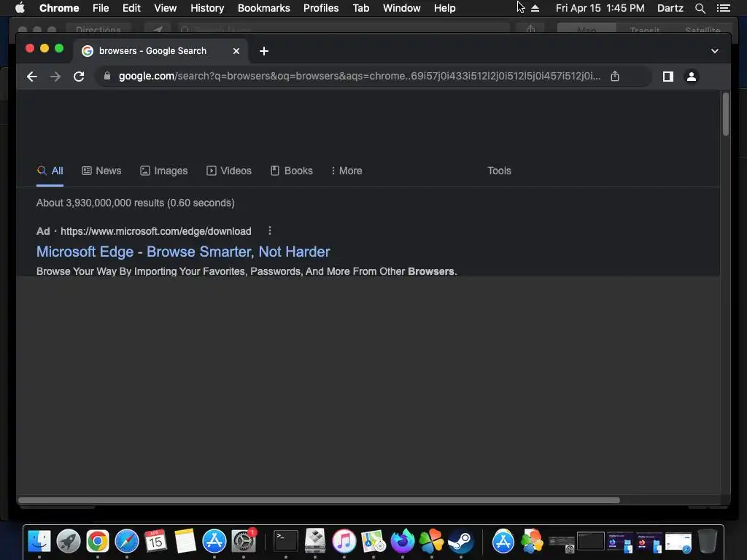The image size is (747, 560).
Task: Open the Window menu
Action: [x=402, y=8]
